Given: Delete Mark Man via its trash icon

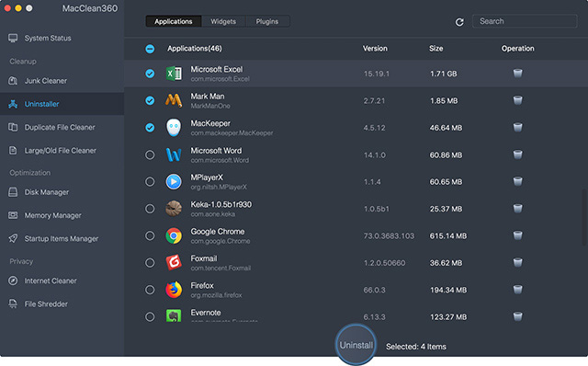Looking at the screenshot, I should [x=517, y=100].
